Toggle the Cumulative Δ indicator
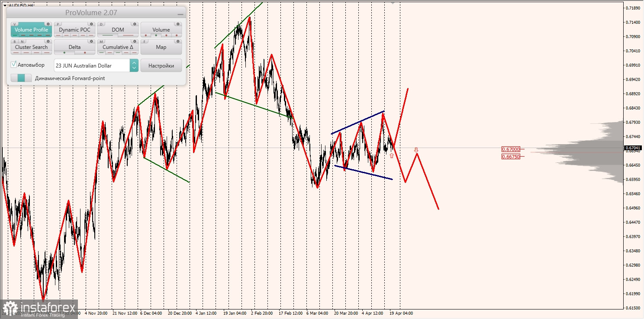Screen dimensions: 644x319 [118, 47]
